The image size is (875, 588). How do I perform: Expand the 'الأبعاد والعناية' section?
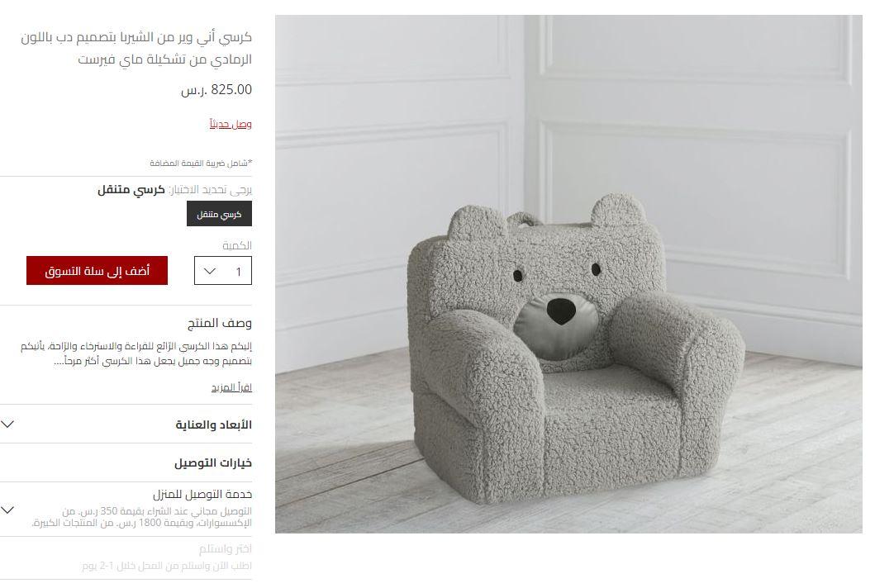pyautogui.click(x=126, y=424)
